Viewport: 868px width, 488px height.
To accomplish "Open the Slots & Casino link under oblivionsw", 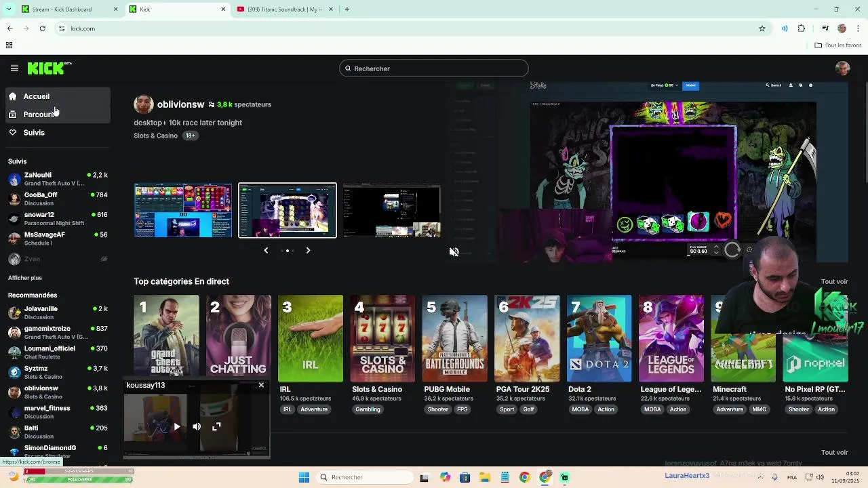I will (x=155, y=136).
